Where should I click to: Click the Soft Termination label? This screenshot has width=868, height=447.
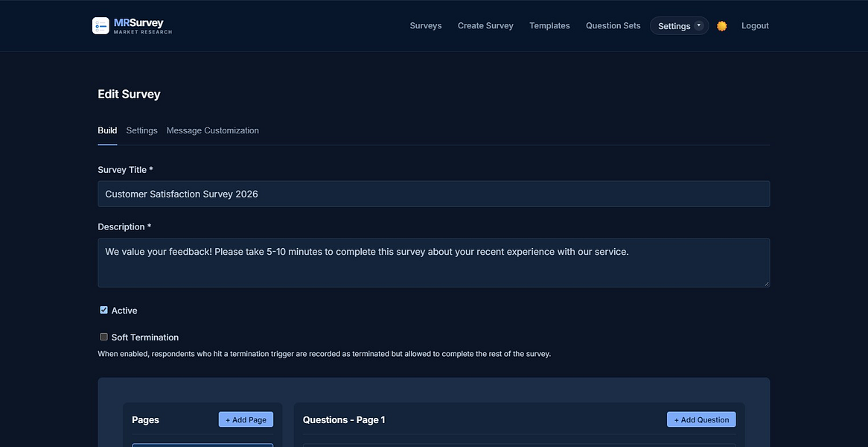point(145,337)
